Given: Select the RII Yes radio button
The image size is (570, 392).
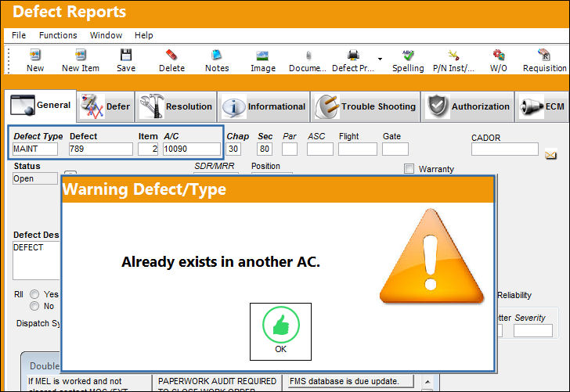Looking at the screenshot, I should tap(34, 294).
